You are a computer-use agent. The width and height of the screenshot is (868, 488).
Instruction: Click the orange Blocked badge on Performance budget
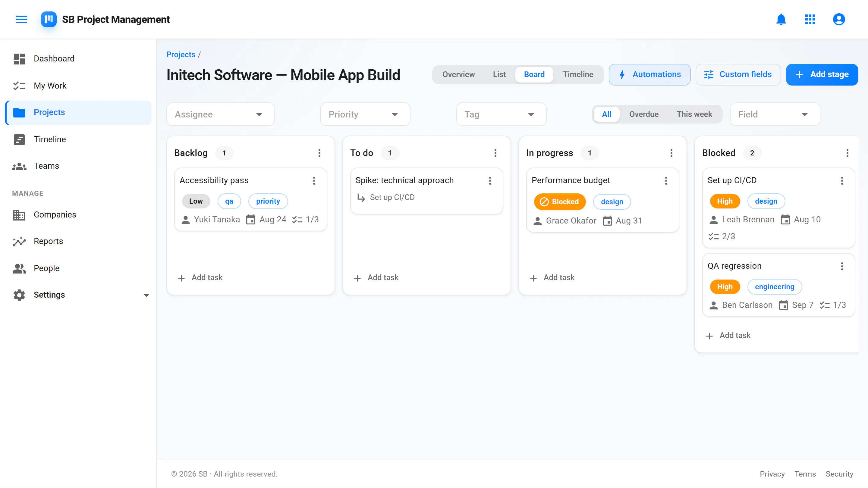tap(560, 202)
